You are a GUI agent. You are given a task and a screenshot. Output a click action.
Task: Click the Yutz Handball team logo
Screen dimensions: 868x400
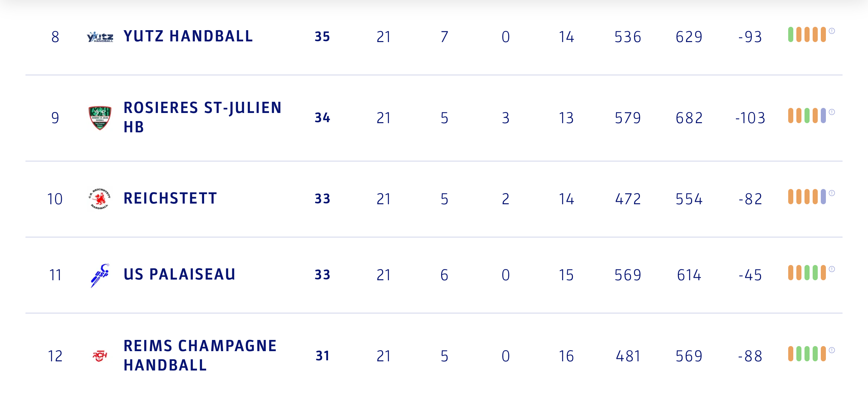(x=100, y=37)
